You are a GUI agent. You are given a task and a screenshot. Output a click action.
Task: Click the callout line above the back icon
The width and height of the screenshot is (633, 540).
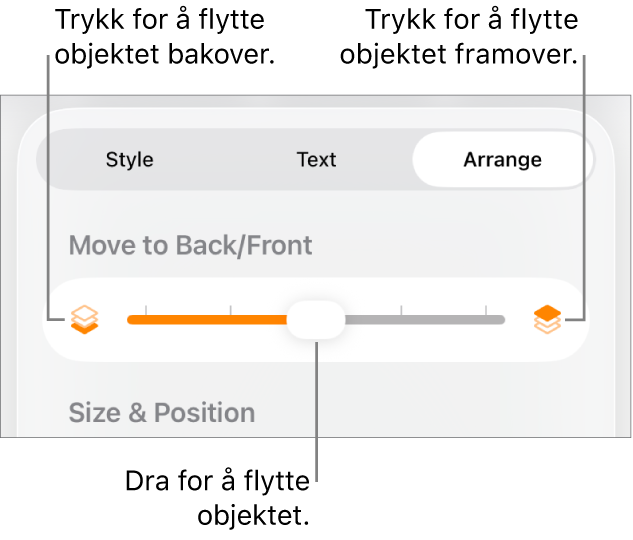pyautogui.click(x=48, y=180)
